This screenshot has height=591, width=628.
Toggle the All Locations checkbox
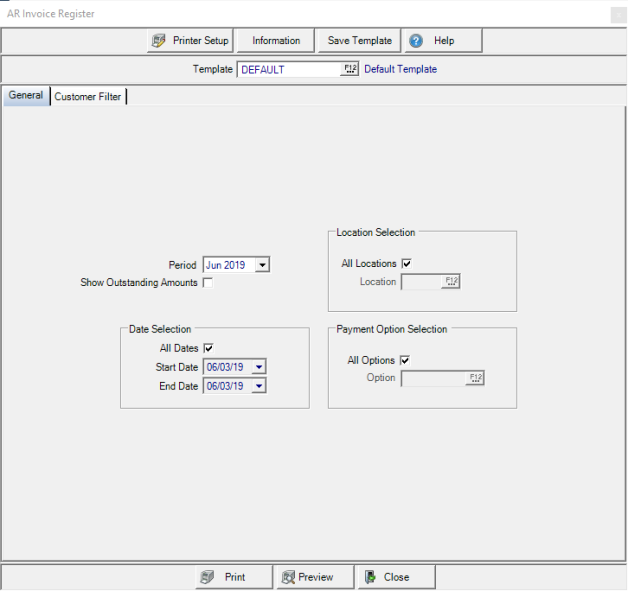(406, 264)
